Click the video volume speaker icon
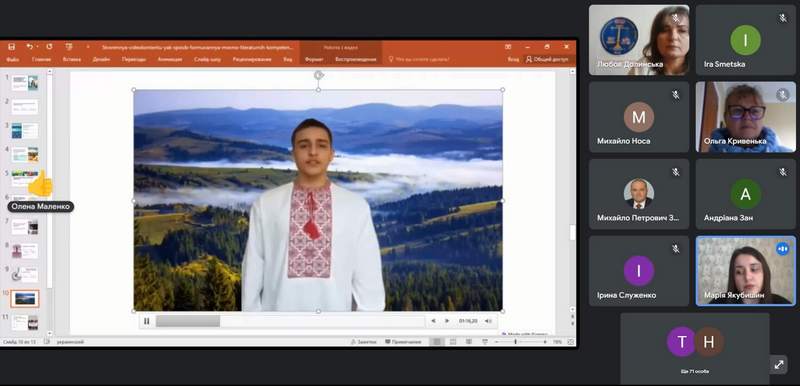Screen dimensions: 800x386 (x=488, y=321)
